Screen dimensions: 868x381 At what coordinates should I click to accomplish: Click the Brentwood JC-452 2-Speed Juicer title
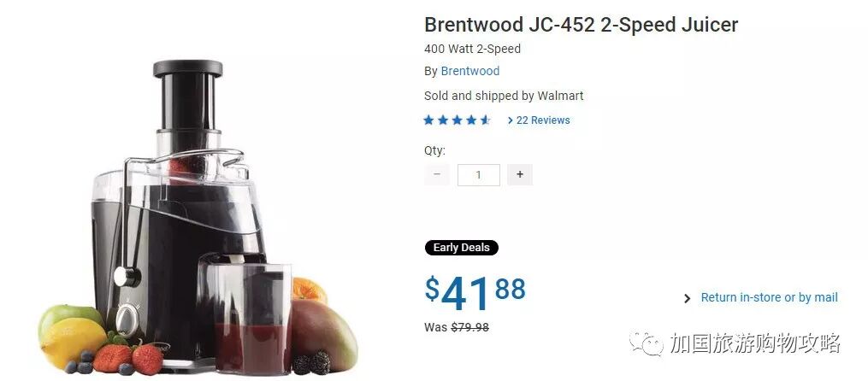[582, 25]
